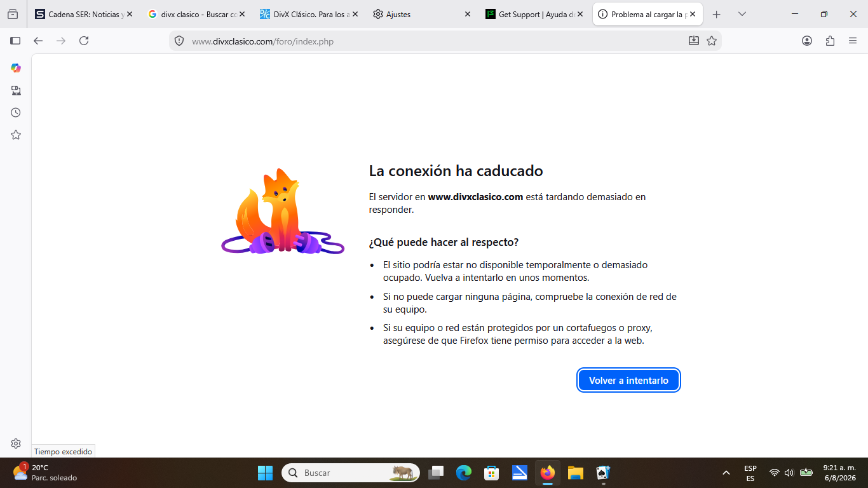
Task: Open the blue pen-and-line app on the taskbar
Action: pos(520,473)
